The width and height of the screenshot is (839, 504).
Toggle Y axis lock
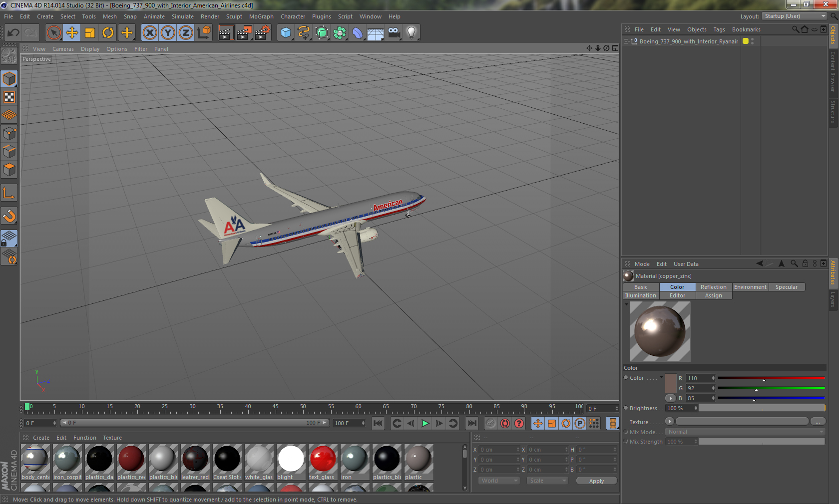coord(168,33)
